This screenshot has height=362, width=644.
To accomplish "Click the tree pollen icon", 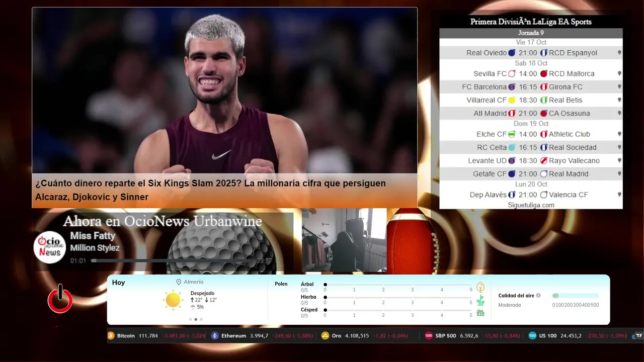I will point(480,287).
